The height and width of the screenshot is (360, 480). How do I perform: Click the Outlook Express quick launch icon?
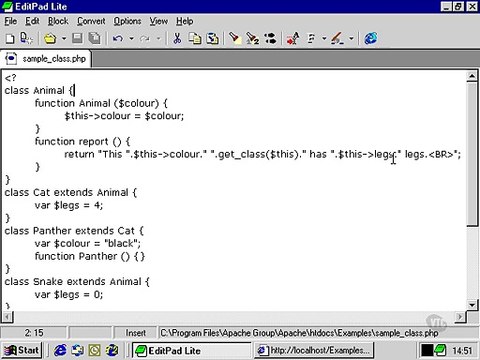(78, 350)
